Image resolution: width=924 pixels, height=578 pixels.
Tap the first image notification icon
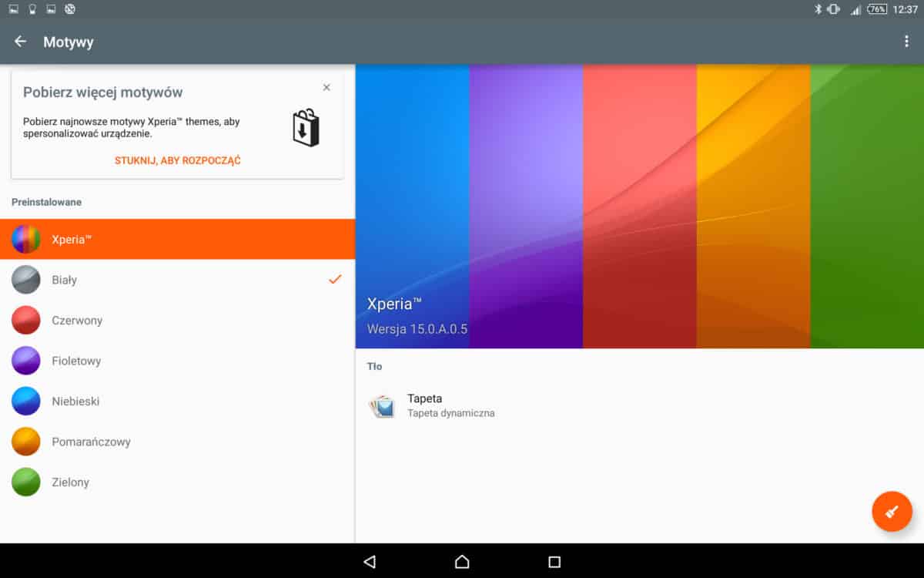(13, 9)
